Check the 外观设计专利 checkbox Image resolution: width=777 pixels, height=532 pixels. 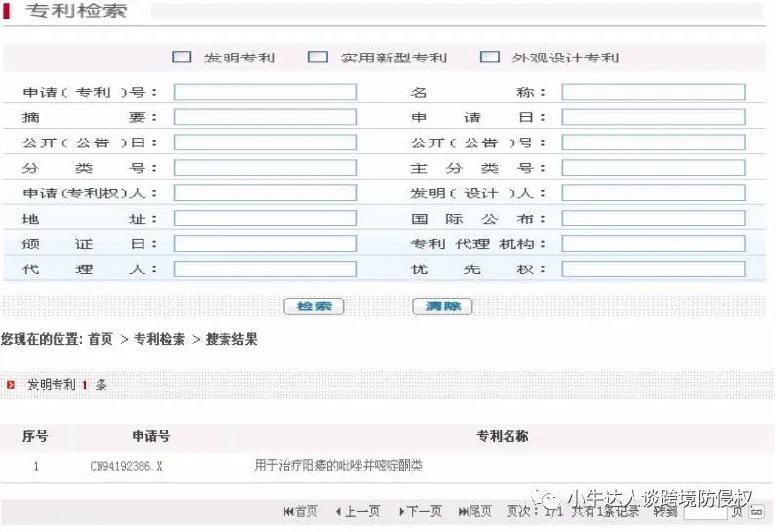click(490, 57)
